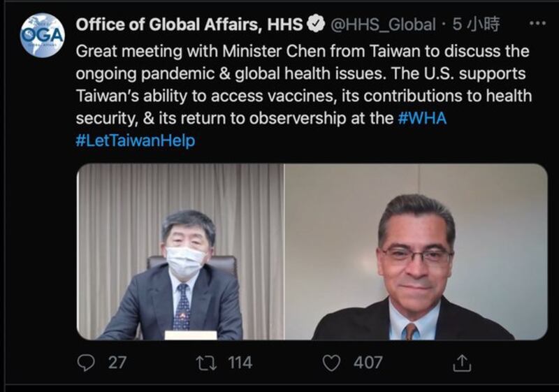
Task: Open the #LetTaiwanHelp hashtag link
Action: tap(136, 140)
